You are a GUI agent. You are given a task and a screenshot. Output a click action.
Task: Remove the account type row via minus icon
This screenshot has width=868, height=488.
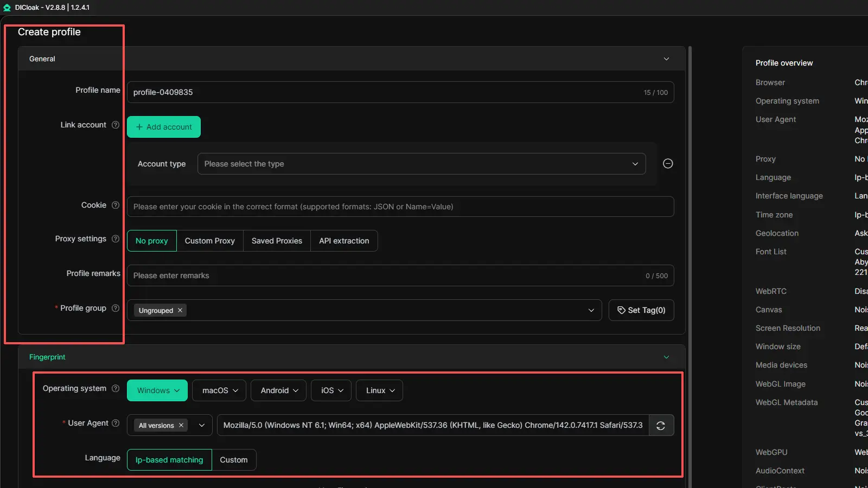pyautogui.click(x=668, y=164)
